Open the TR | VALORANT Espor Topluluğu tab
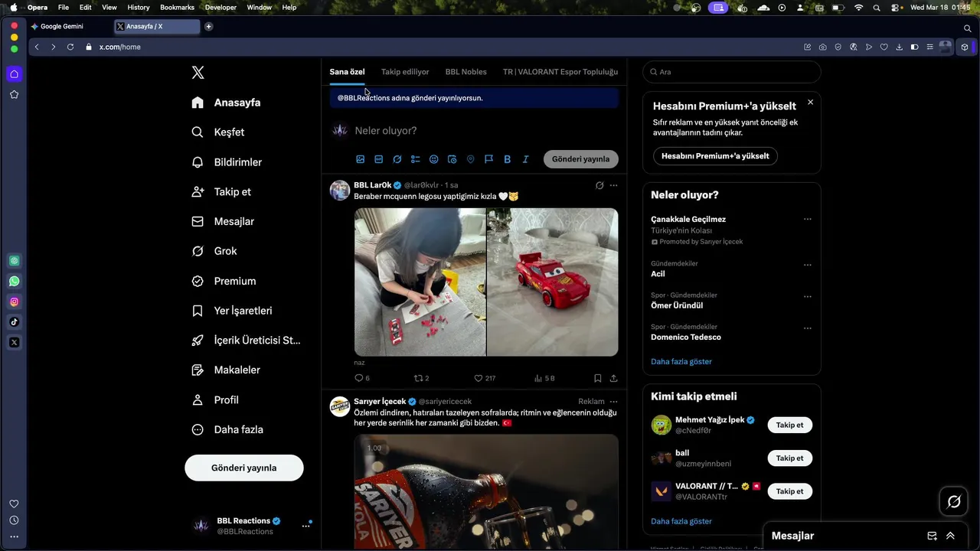 click(x=560, y=72)
